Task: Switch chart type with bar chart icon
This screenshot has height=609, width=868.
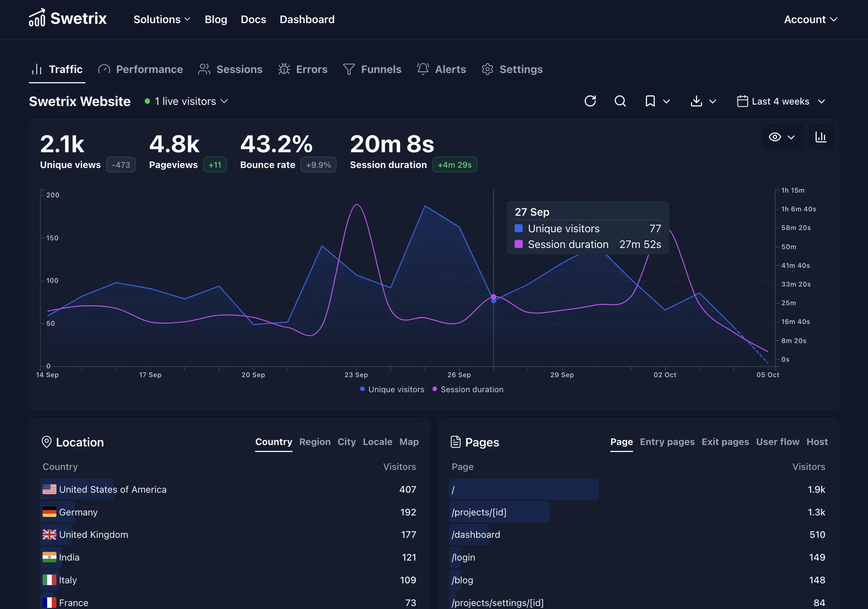Action: 820,137
